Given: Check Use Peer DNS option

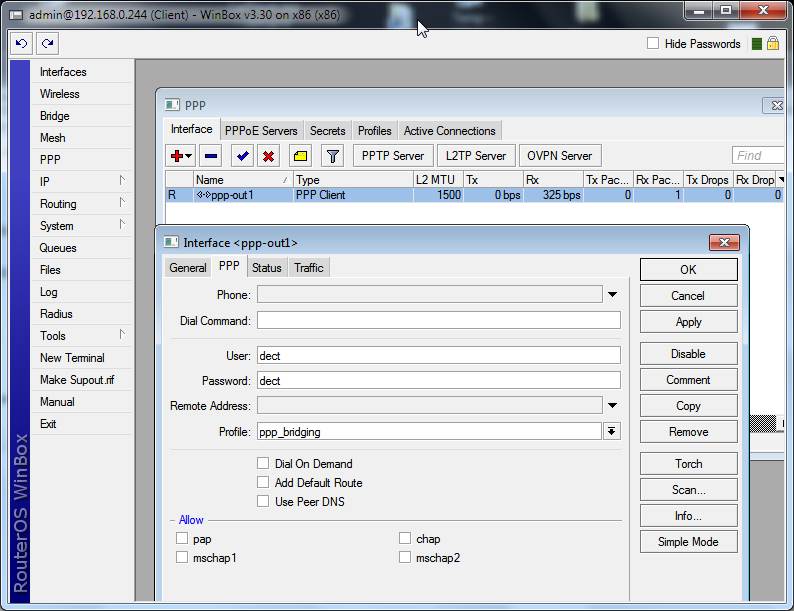Looking at the screenshot, I should point(263,501).
